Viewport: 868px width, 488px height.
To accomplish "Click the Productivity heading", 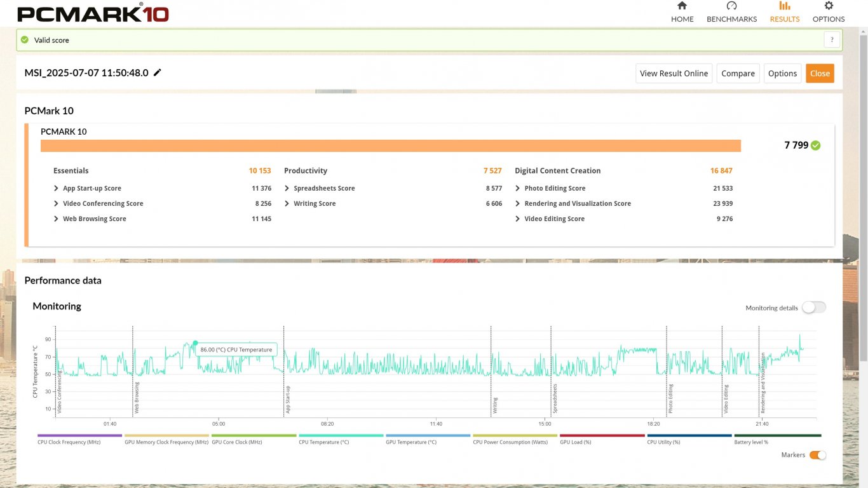I will [306, 171].
